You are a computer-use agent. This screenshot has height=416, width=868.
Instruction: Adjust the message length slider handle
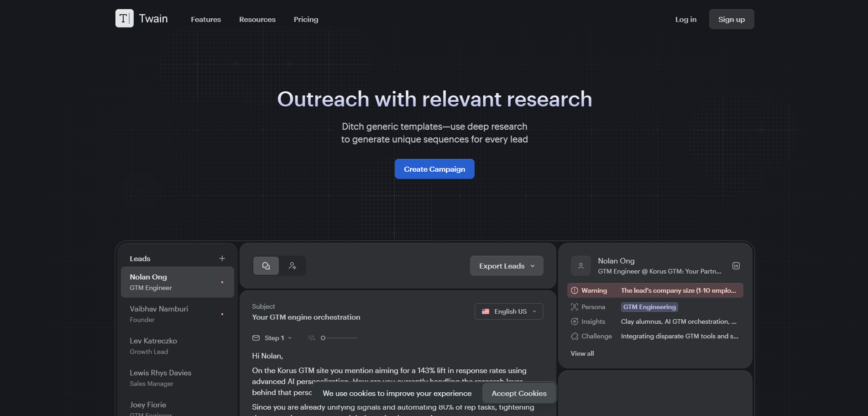tap(323, 338)
